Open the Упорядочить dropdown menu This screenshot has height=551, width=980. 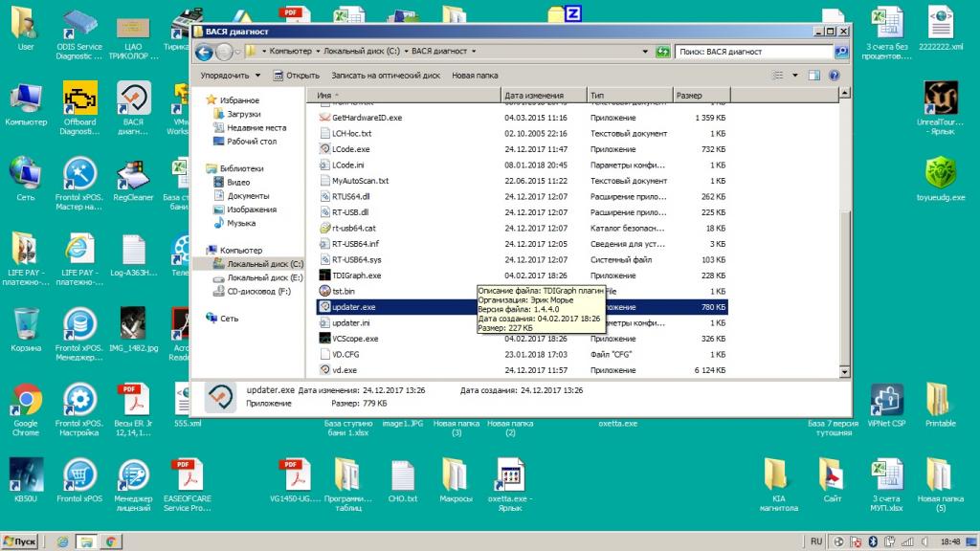pyautogui.click(x=230, y=76)
